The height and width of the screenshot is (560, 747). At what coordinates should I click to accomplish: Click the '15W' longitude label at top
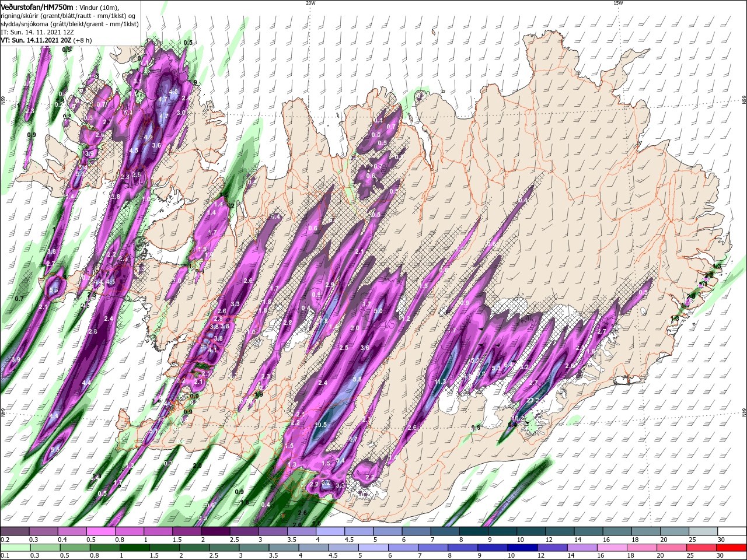click(x=618, y=3)
